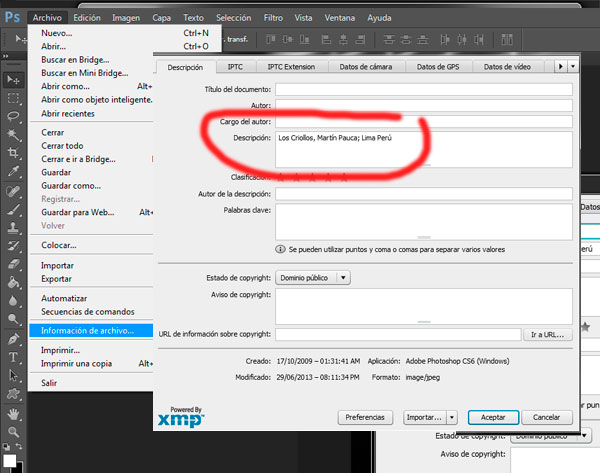Click the distribute top edges icon

click(x=389, y=39)
